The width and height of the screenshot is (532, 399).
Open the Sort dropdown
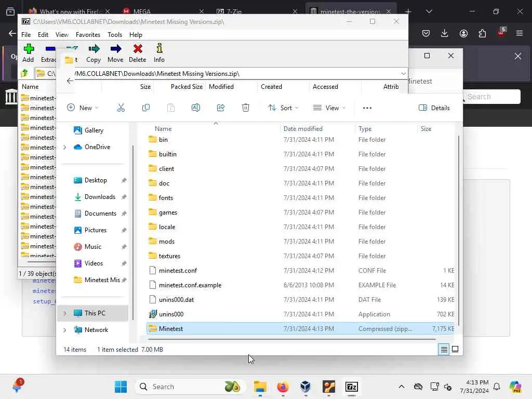283,108
